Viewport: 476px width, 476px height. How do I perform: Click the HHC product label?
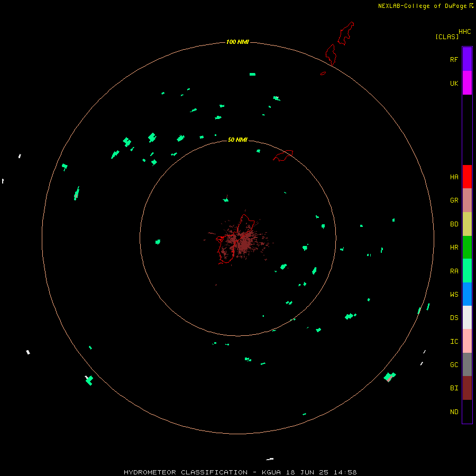(x=465, y=32)
